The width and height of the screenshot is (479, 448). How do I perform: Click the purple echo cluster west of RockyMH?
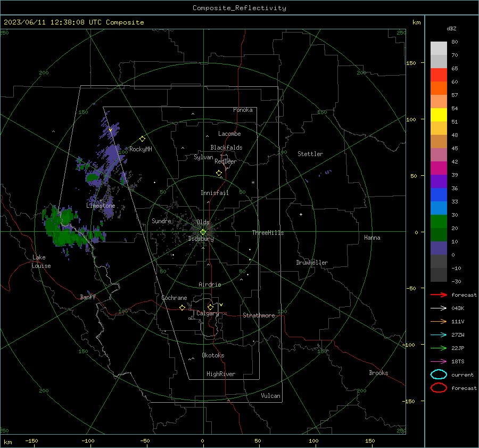(113, 154)
